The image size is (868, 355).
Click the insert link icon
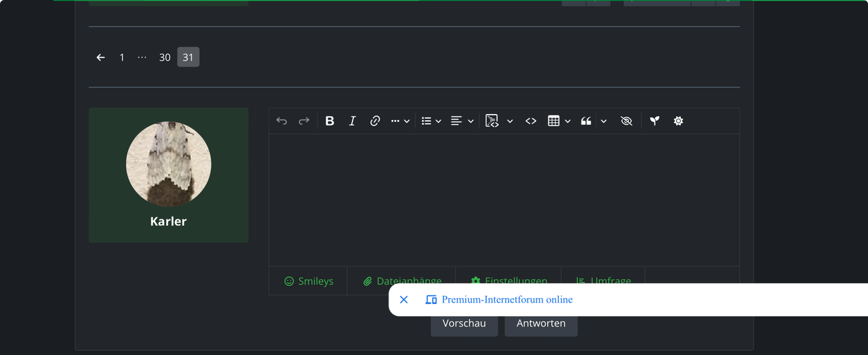point(375,121)
